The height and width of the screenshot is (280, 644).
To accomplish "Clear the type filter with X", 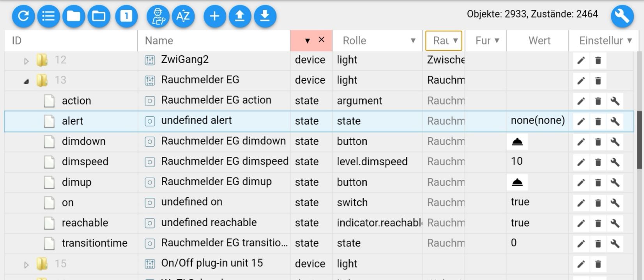I will tap(322, 39).
